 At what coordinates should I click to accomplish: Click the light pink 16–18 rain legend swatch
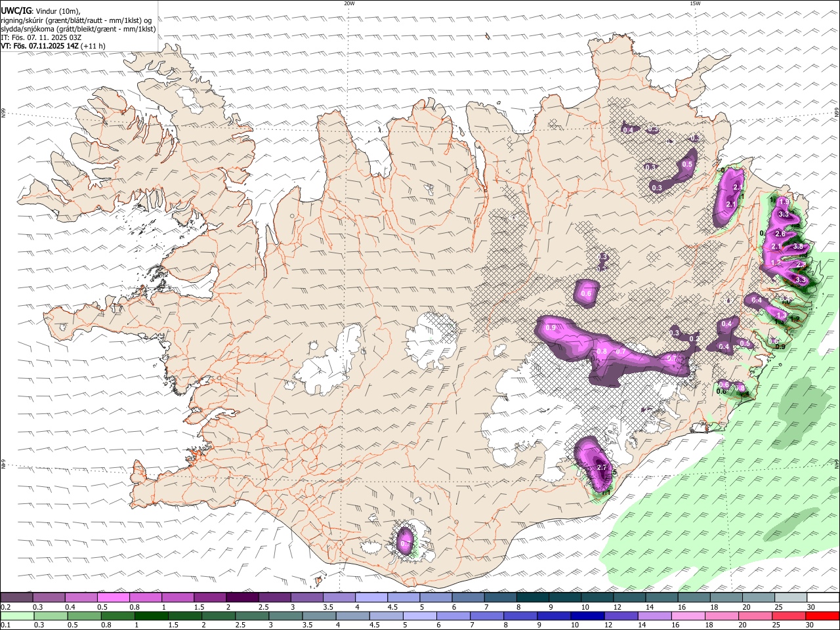click(x=688, y=616)
